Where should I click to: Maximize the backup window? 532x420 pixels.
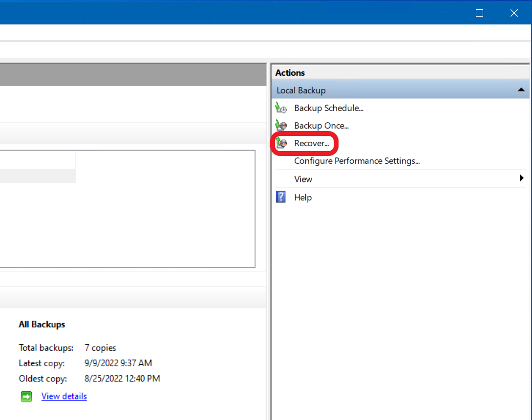click(479, 13)
